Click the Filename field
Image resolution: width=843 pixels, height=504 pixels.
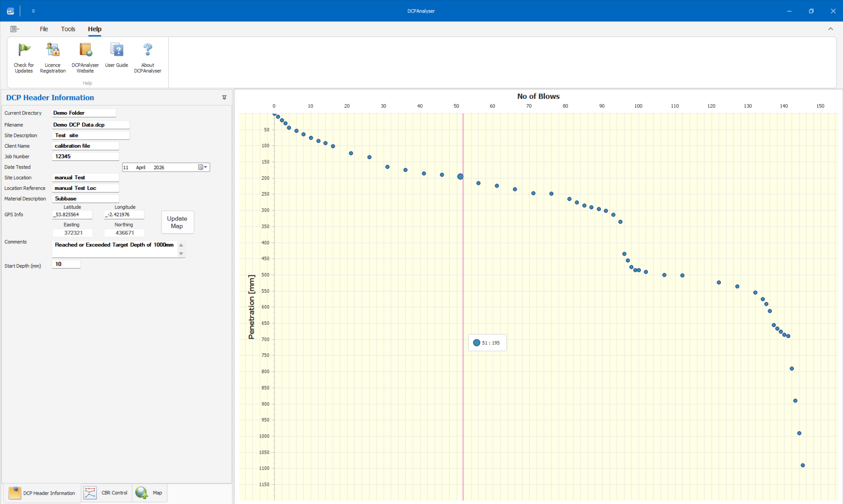click(91, 125)
